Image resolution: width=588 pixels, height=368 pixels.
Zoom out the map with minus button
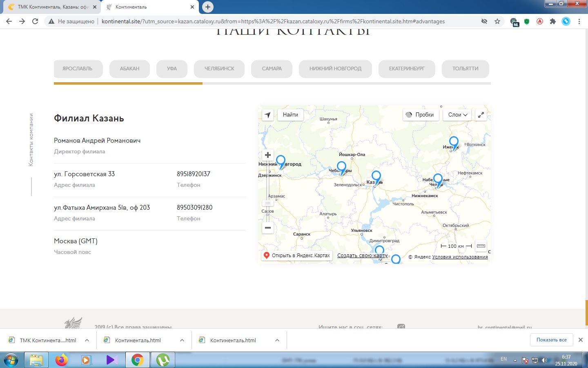[268, 228]
